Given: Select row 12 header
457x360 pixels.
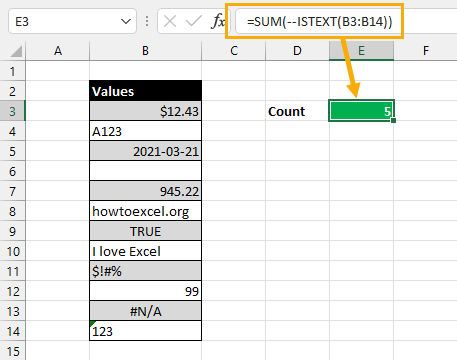Looking at the screenshot, I should tap(13, 291).
